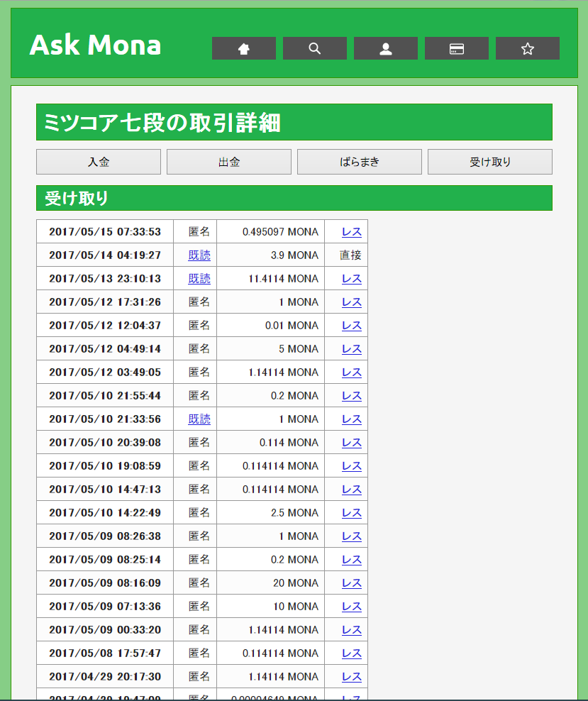Switch to the 受け取り tab
This screenshot has width=588, height=701.
(489, 162)
